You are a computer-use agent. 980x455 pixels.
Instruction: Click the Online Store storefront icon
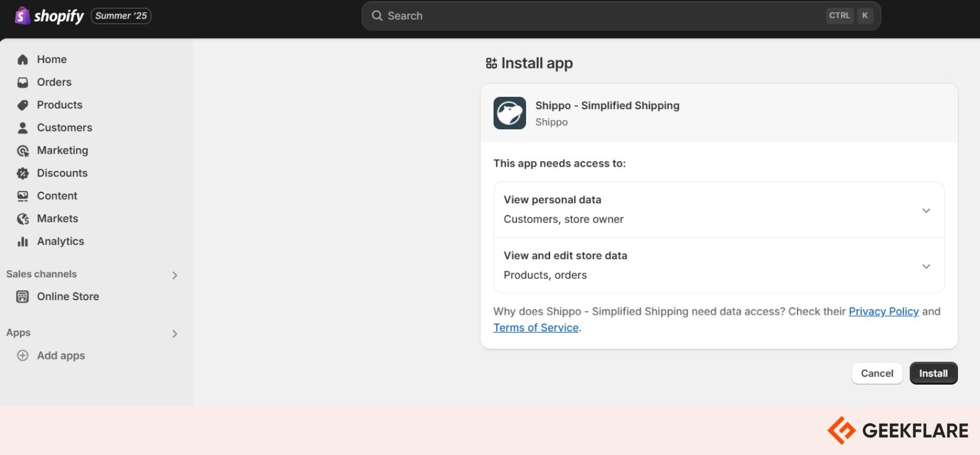point(23,296)
